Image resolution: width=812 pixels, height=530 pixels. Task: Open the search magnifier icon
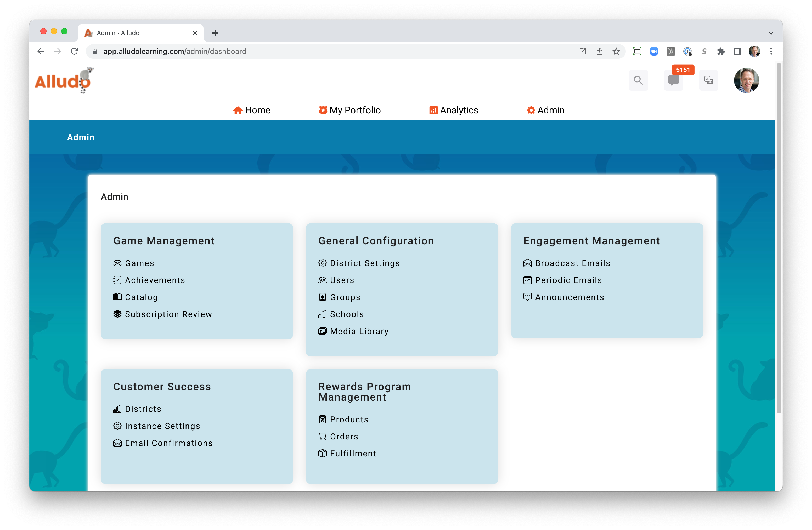point(638,81)
